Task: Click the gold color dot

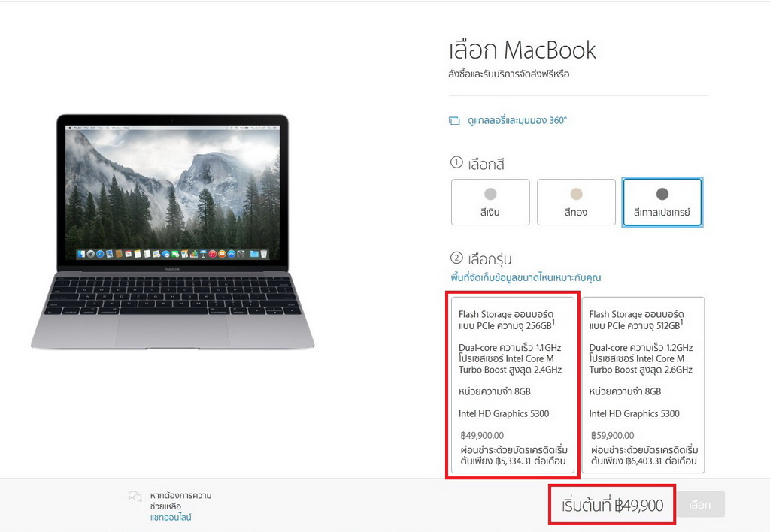Action: [576, 194]
